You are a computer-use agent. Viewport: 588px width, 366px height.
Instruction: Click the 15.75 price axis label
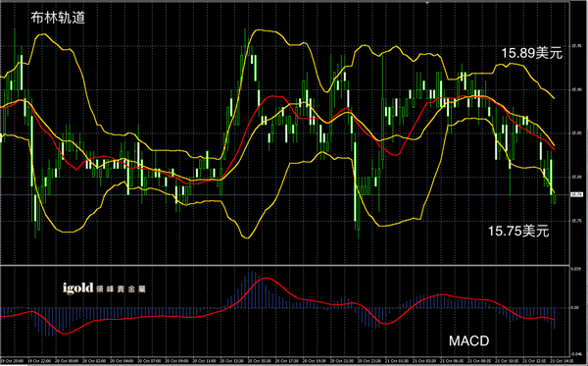pos(576,221)
